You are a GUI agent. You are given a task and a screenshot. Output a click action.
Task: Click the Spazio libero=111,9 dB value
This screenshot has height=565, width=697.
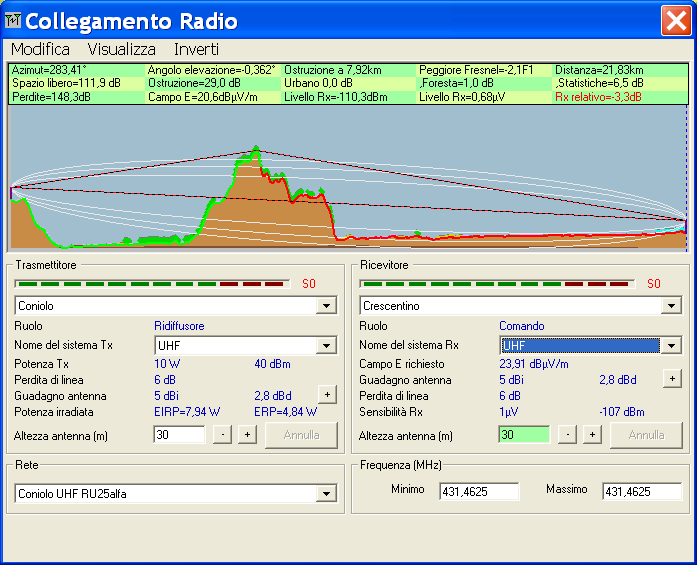click(66, 83)
